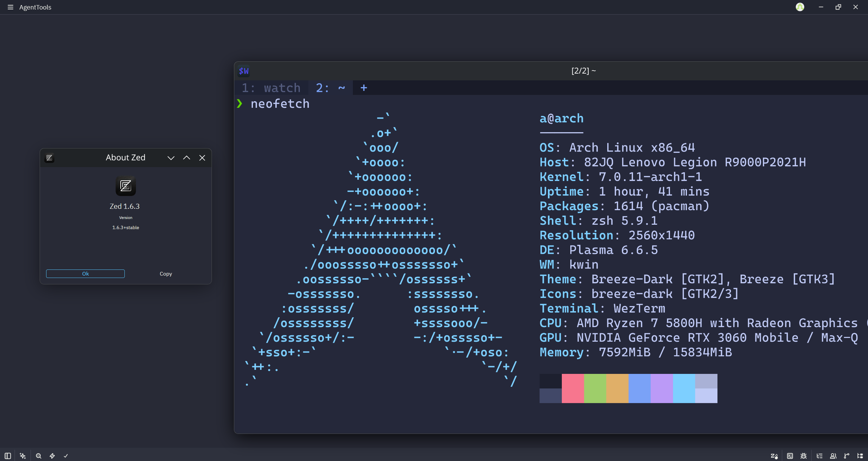This screenshot has width=868, height=461.
Task: Click the orange color block in neofetch palette
Action: 617,388
